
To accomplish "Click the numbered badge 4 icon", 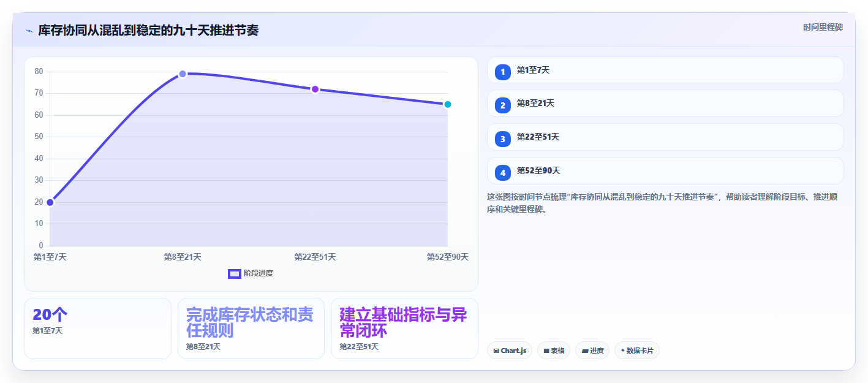I will pyautogui.click(x=503, y=173).
